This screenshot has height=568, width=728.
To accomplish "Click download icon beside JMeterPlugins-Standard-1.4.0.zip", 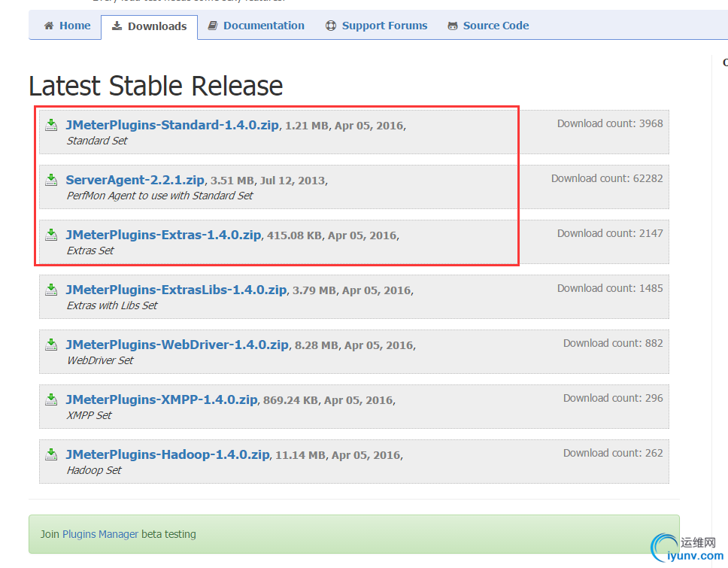I will 51,124.
